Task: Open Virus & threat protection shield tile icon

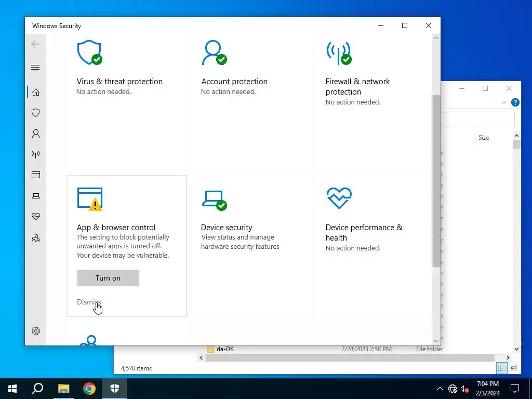Action: [x=89, y=52]
